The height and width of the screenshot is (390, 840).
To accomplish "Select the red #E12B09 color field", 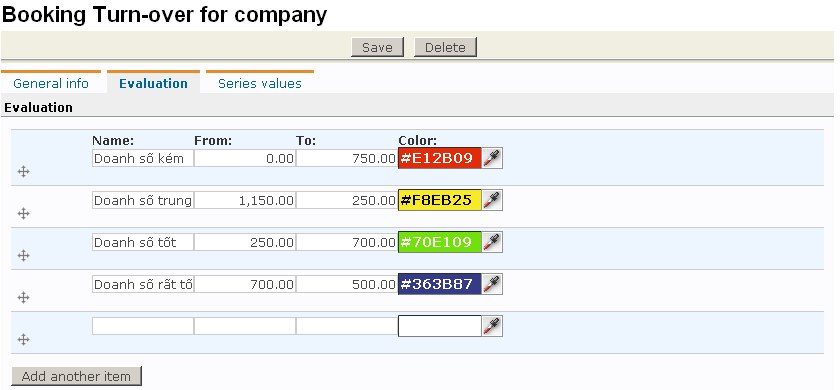I will (440, 158).
